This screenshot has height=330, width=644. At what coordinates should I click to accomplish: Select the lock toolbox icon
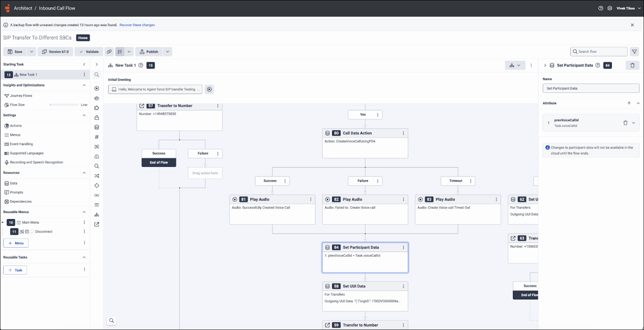[96, 118]
